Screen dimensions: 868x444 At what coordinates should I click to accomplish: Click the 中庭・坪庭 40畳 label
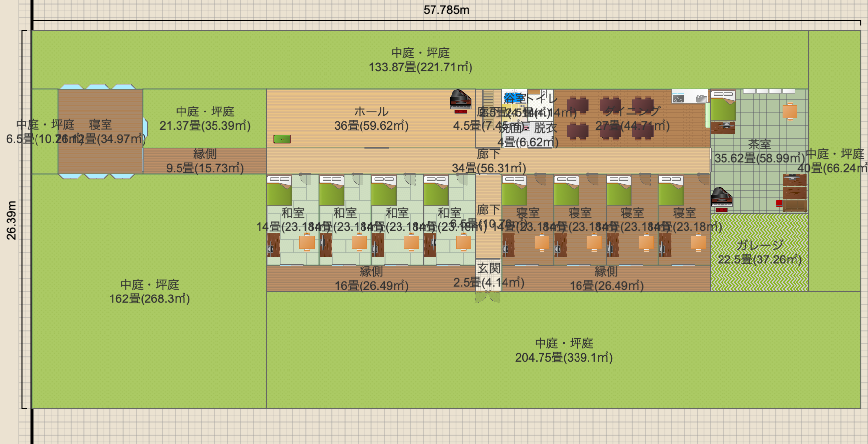(833, 161)
